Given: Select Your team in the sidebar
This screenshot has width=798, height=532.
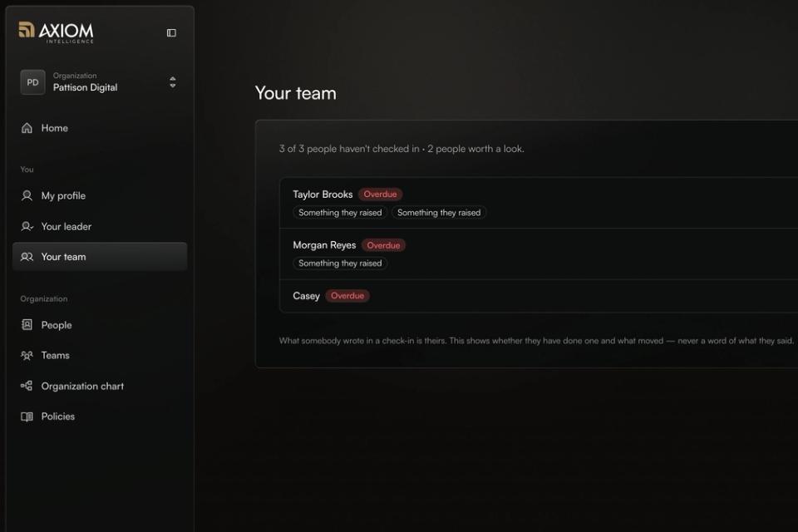Looking at the screenshot, I should pyautogui.click(x=100, y=257).
